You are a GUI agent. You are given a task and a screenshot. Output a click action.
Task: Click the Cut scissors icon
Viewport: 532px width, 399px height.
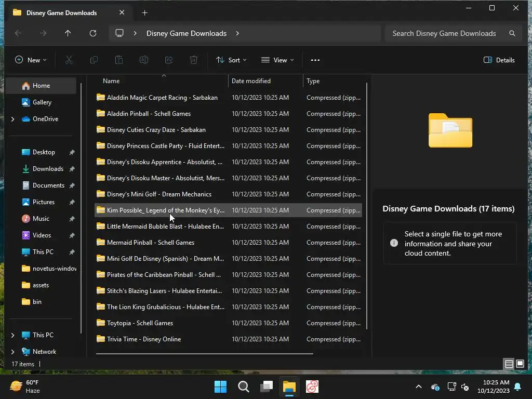tap(69, 60)
